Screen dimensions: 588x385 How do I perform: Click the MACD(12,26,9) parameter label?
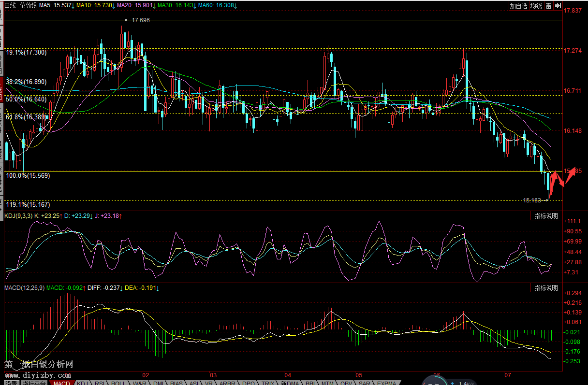(24, 288)
